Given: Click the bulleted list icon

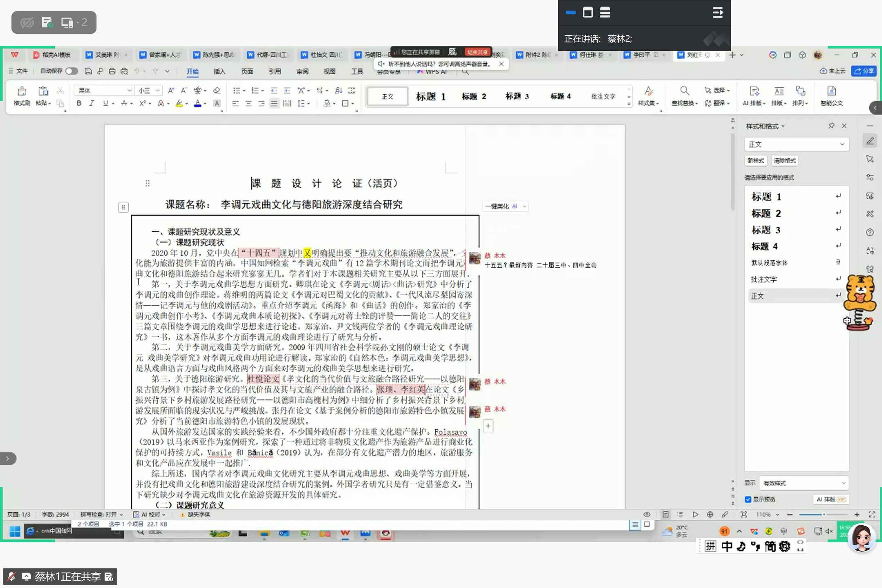Looking at the screenshot, I should coord(236,90).
